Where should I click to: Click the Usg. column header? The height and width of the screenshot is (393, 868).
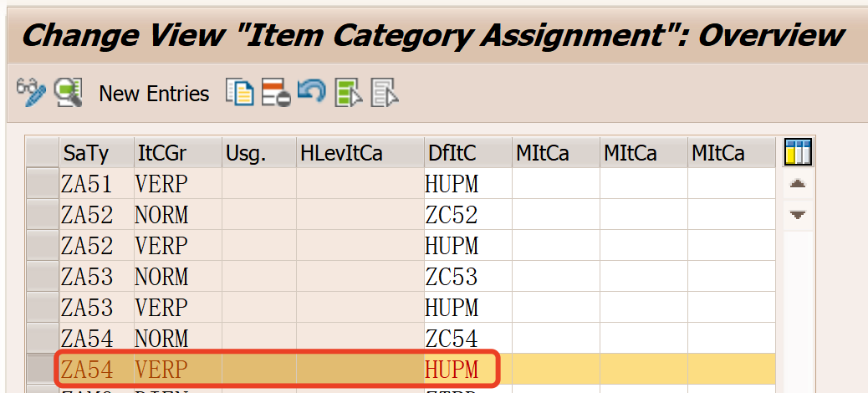pos(259,153)
